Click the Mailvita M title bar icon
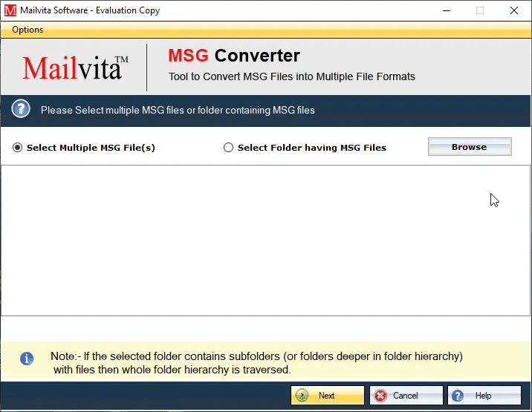Viewport: 532px width, 412px height. pyautogui.click(x=10, y=10)
